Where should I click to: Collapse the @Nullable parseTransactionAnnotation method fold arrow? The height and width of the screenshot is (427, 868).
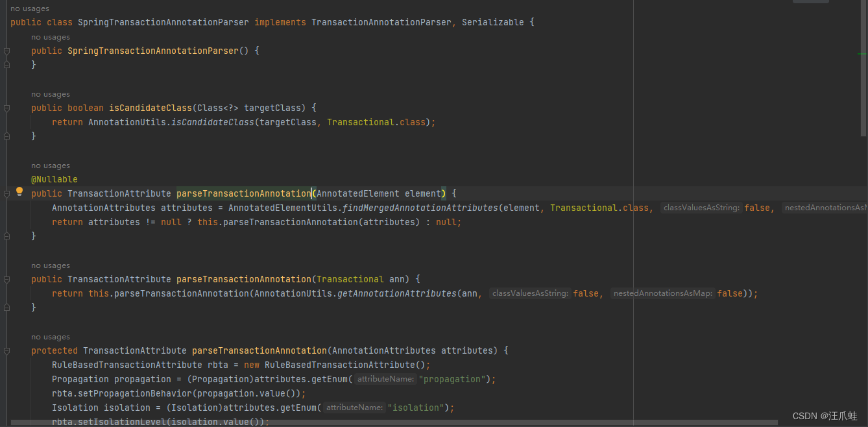[6, 193]
